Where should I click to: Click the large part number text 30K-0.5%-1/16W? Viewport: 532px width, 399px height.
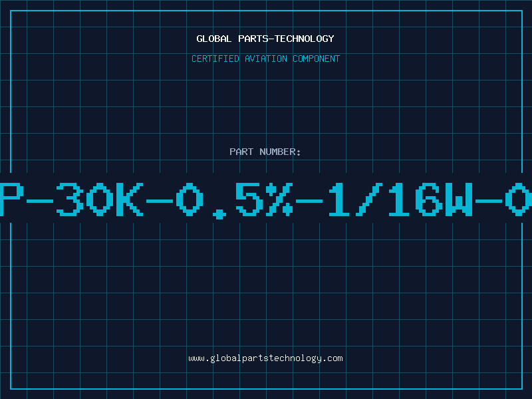(x=265, y=199)
